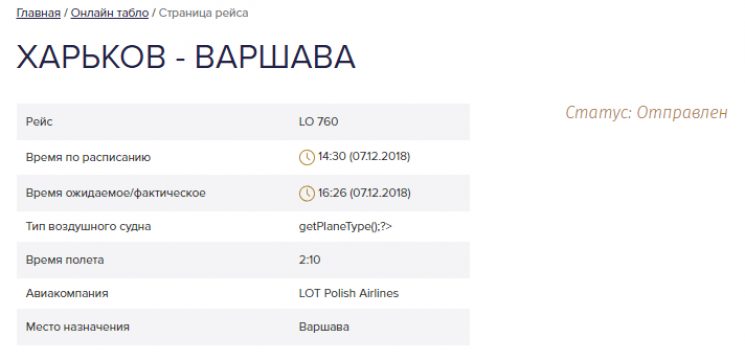
Task: Click the Тип воздушного судна label
Action: pos(88,227)
